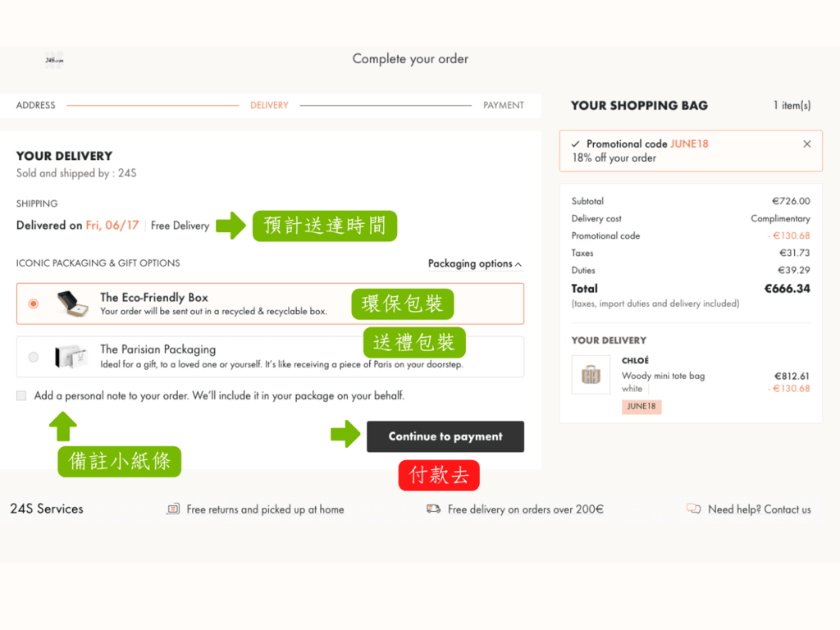The image size is (840, 630).
Task: Remove promotional code JUNE18 with X
Action: point(807,144)
